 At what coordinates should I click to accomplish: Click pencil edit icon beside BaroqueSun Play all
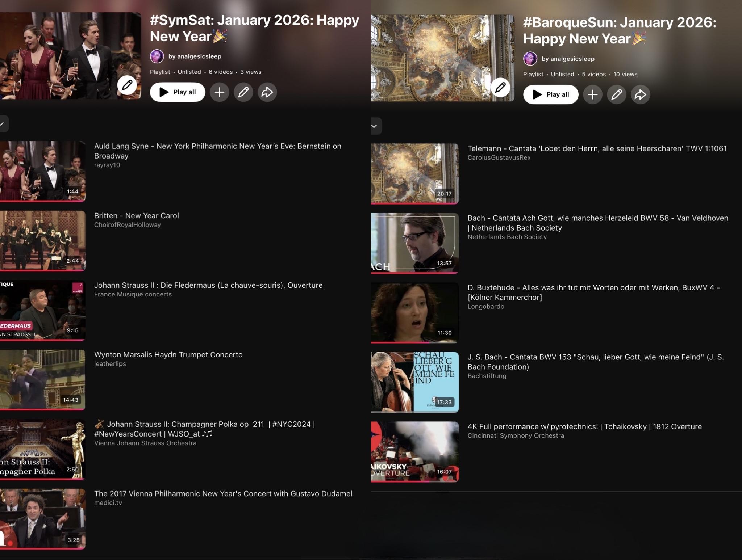616,94
